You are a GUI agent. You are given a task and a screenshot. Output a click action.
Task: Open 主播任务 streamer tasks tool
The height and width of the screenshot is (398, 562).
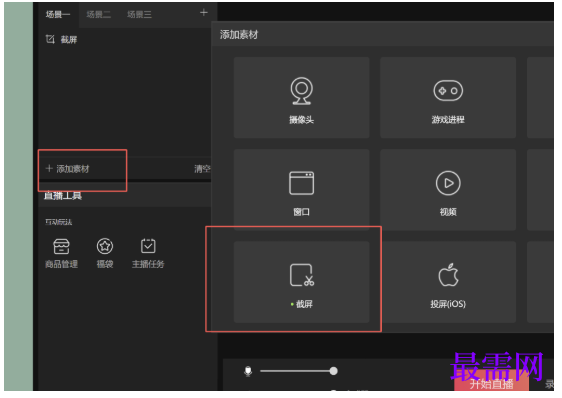click(148, 253)
